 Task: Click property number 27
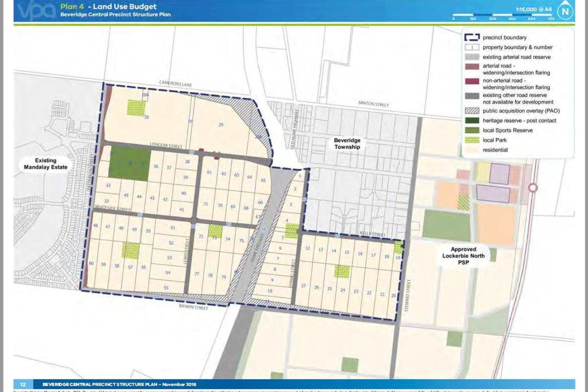click(304, 286)
